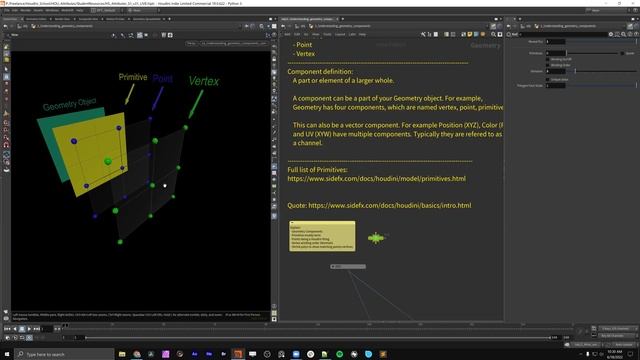The width and height of the screenshot is (640, 360).
Task: Click the first parameter numeric input field
Action: click(x=556, y=42)
